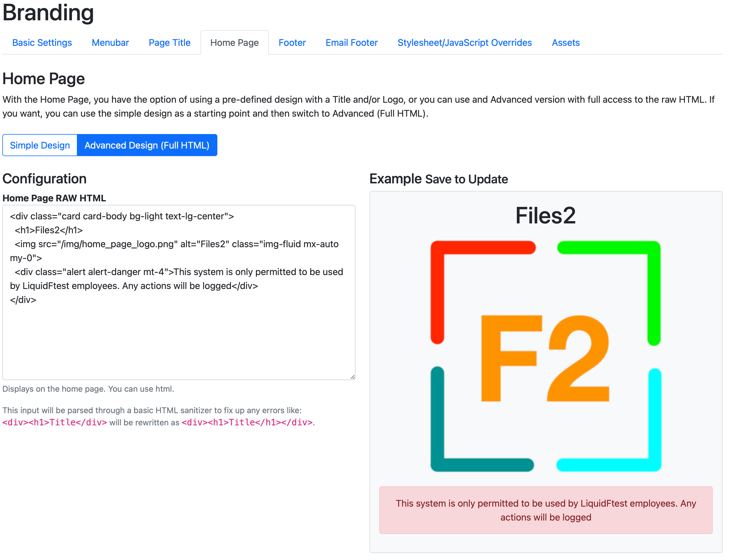The height and width of the screenshot is (560, 729).
Task: Click the red LiquidFtest warning alert
Action: [545, 510]
